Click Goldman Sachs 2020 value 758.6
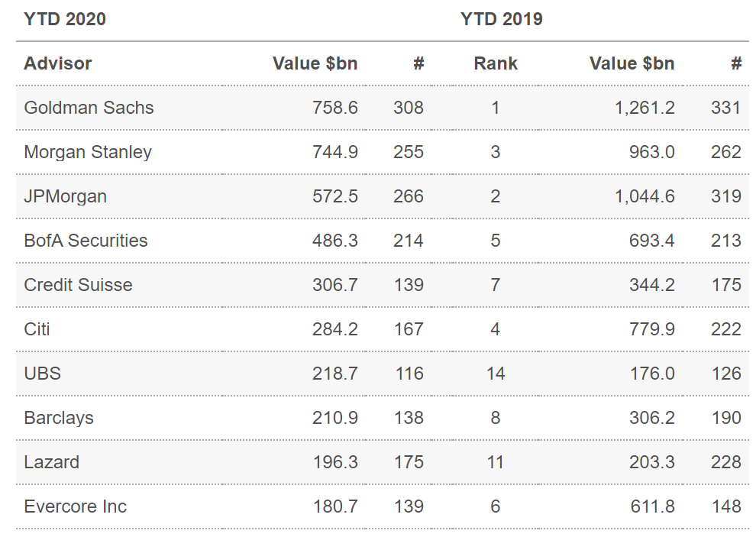Screen dimensions: 756x537 [x=334, y=108]
